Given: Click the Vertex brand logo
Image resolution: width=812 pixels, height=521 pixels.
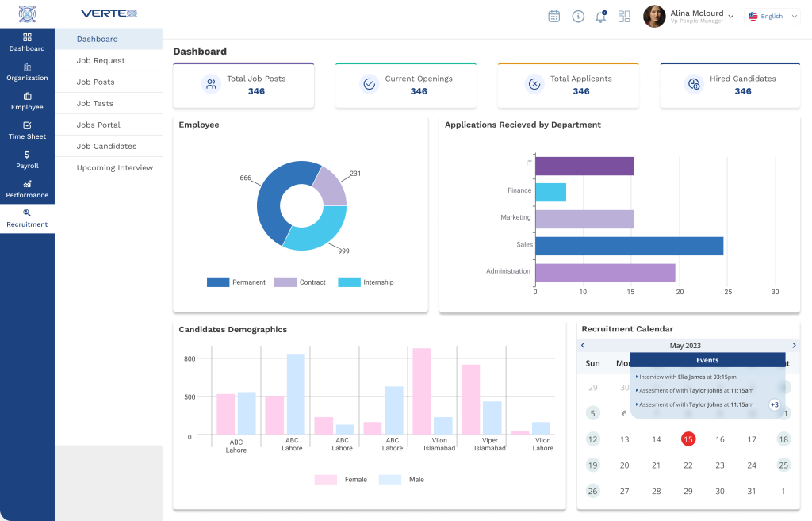Looking at the screenshot, I should [109, 13].
